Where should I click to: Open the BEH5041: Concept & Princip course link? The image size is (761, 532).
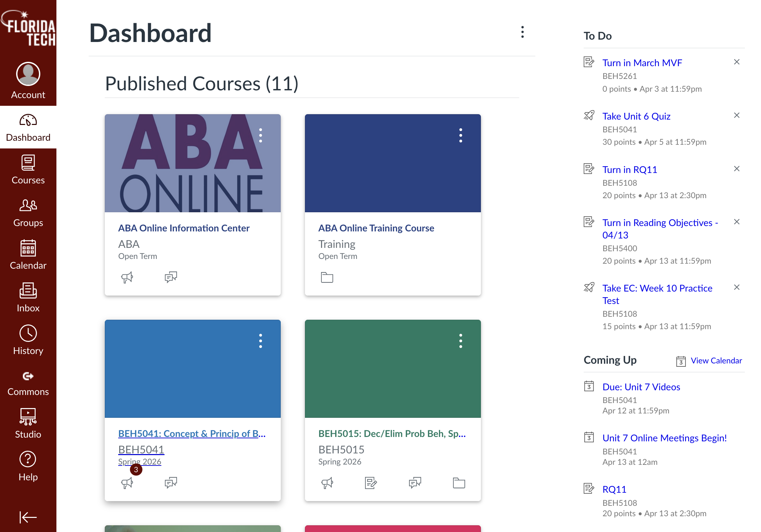point(192,434)
